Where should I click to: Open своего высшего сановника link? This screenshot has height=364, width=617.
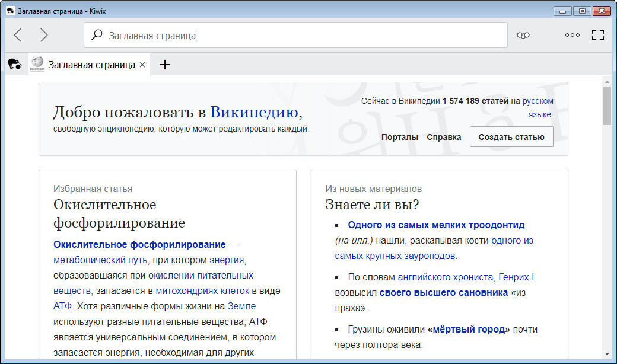pos(444,293)
